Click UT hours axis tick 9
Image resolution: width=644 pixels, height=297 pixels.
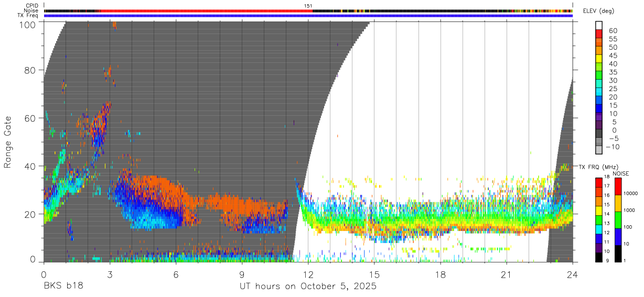pos(242,274)
